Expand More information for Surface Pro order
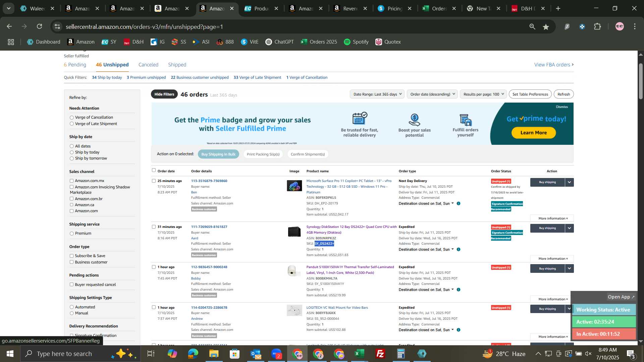This screenshot has width=644, height=362. pos(552,219)
